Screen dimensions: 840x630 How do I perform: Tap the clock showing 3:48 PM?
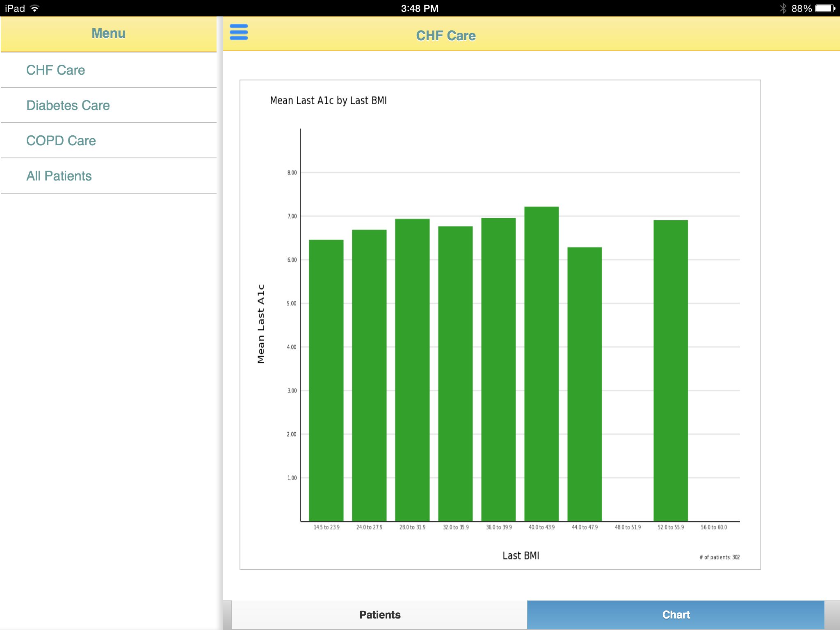[420, 9]
